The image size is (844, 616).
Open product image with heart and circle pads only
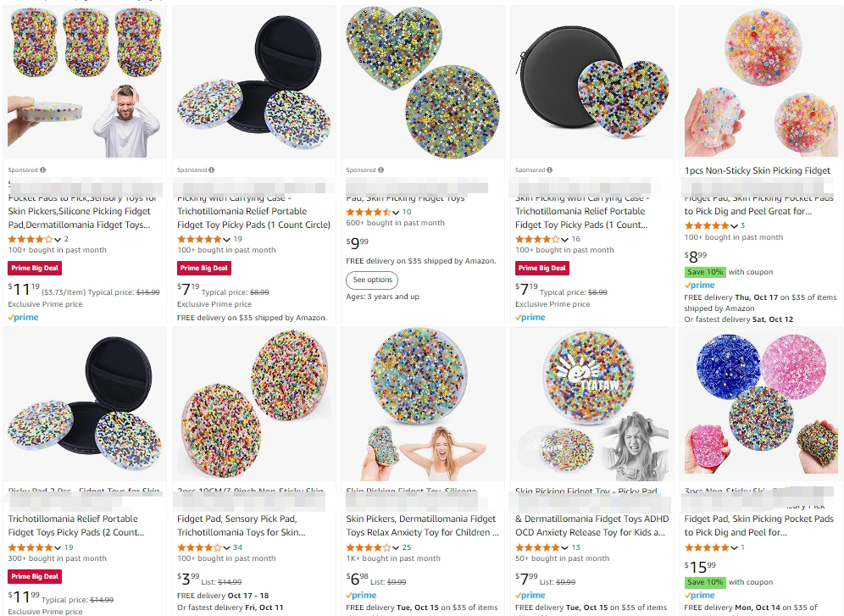(422, 80)
